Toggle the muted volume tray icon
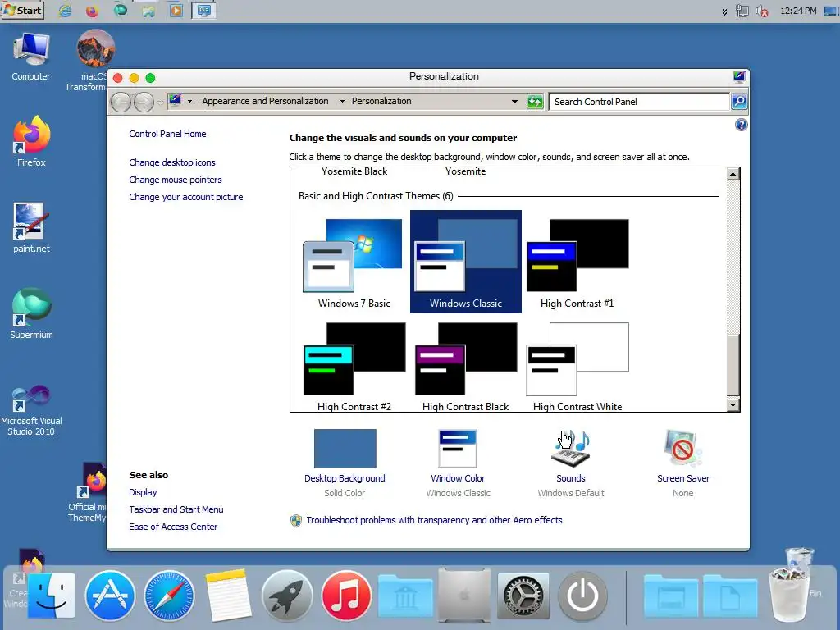This screenshot has width=840, height=630. click(x=762, y=11)
